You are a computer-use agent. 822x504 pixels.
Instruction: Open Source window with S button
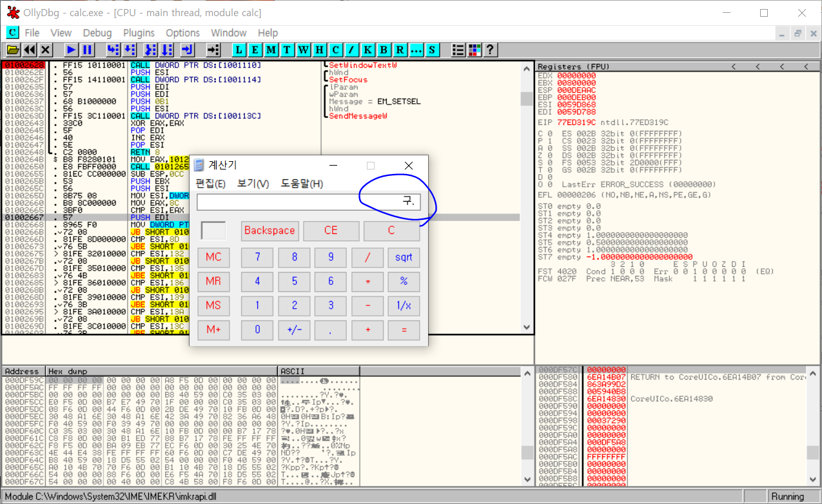pyautogui.click(x=432, y=50)
